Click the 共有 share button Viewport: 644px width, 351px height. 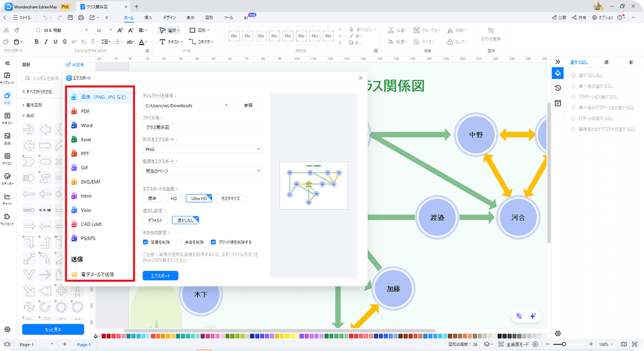click(579, 18)
